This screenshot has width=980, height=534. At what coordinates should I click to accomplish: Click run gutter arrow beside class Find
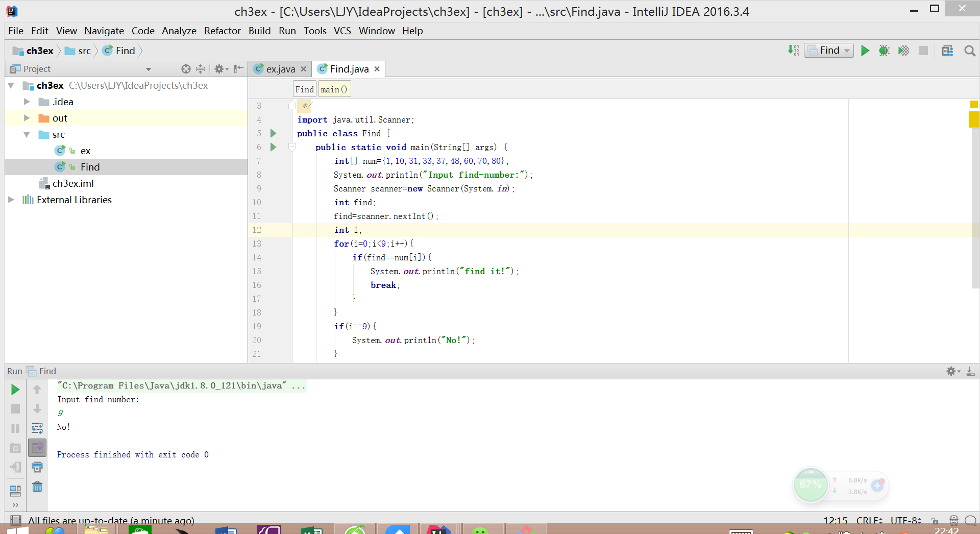click(x=273, y=133)
